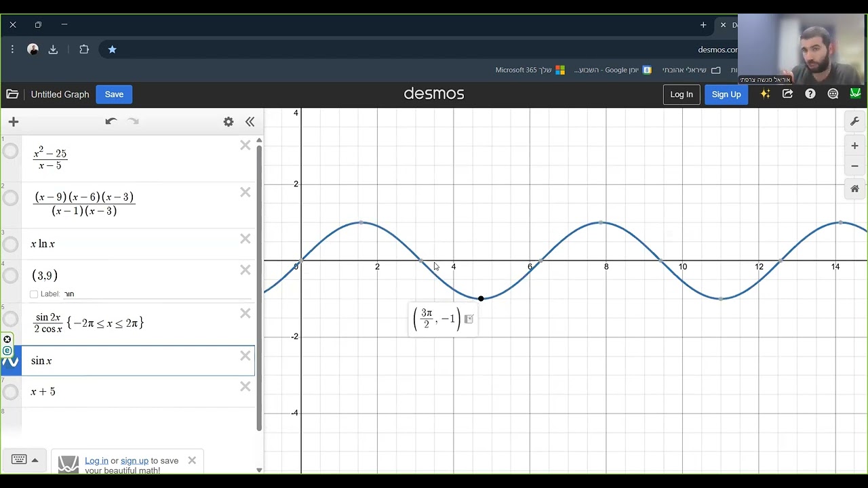Click the bookmark star in address bar
Image resolution: width=868 pixels, height=488 pixels.
113,49
